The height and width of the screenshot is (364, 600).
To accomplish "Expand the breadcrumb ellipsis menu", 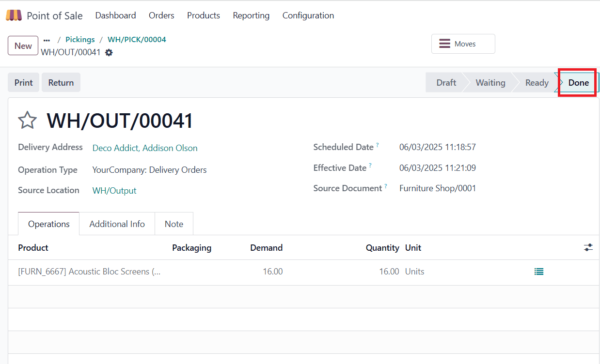I will tap(47, 40).
